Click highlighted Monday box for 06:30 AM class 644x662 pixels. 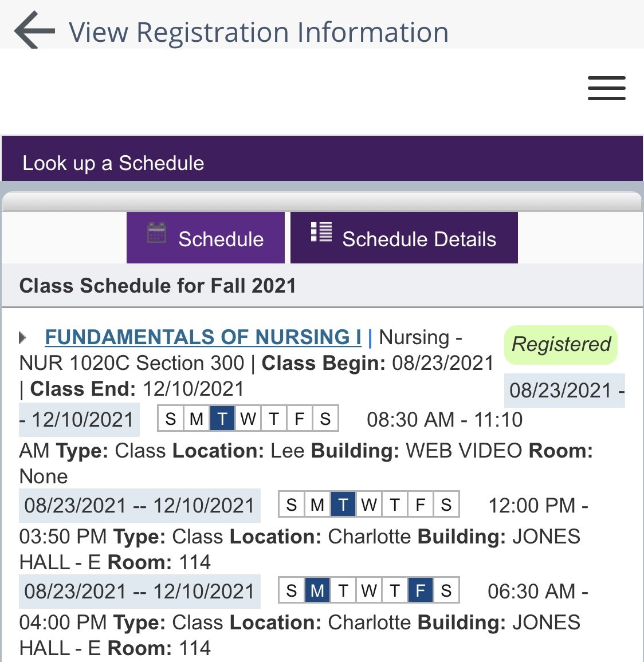pos(317,590)
